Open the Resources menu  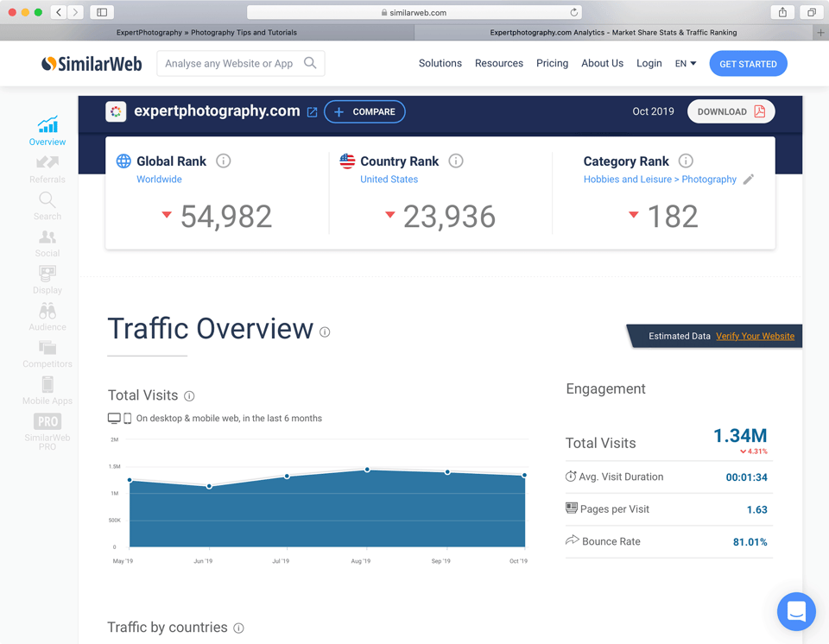point(498,63)
